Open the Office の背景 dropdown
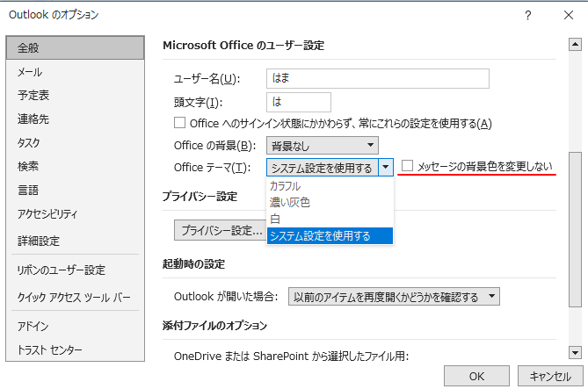 pyautogui.click(x=322, y=146)
